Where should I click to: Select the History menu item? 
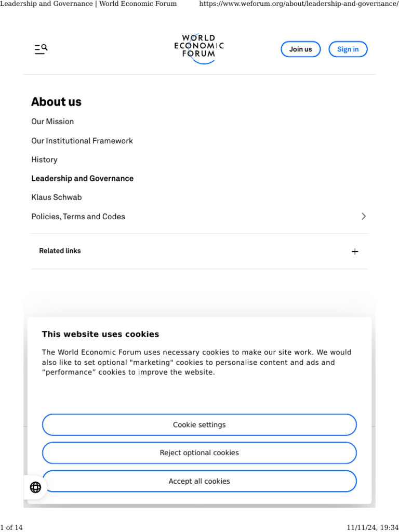click(44, 159)
